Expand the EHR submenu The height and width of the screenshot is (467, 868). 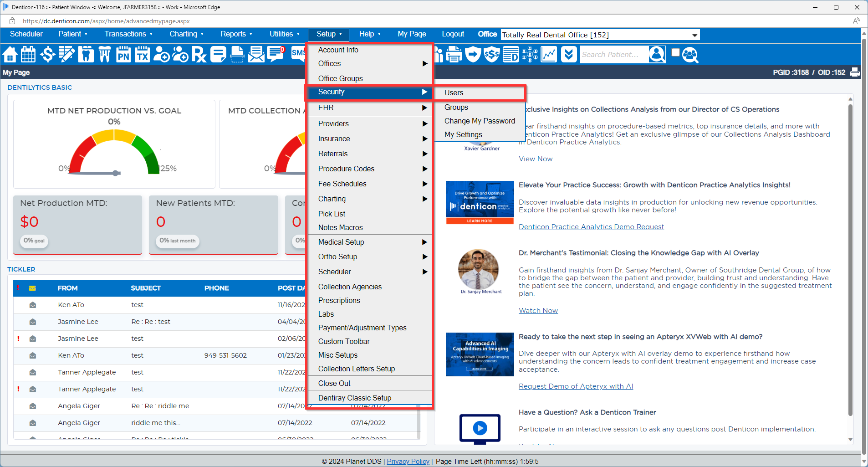point(370,108)
